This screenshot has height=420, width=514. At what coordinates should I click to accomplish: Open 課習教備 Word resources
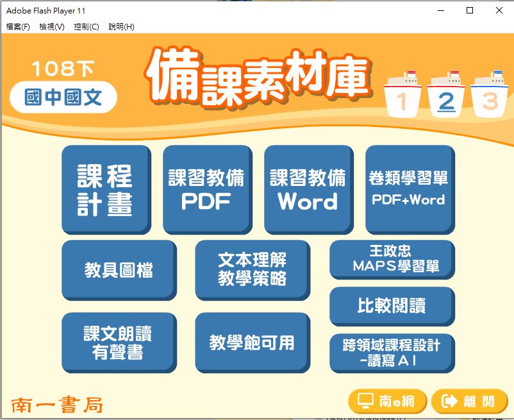[308, 189]
